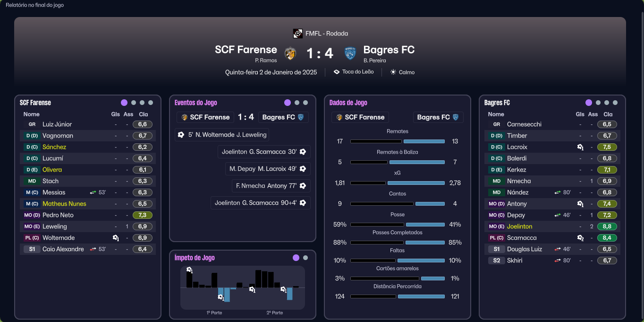Select Bagres FC team button in Eventos do Jogo
The height and width of the screenshot is (322, 644).
(283, 117)
